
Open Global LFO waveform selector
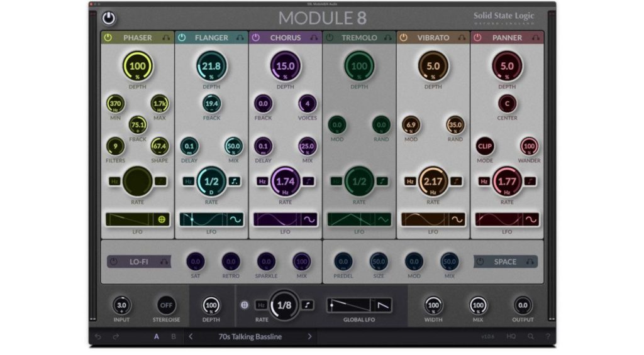pos(383,305)
